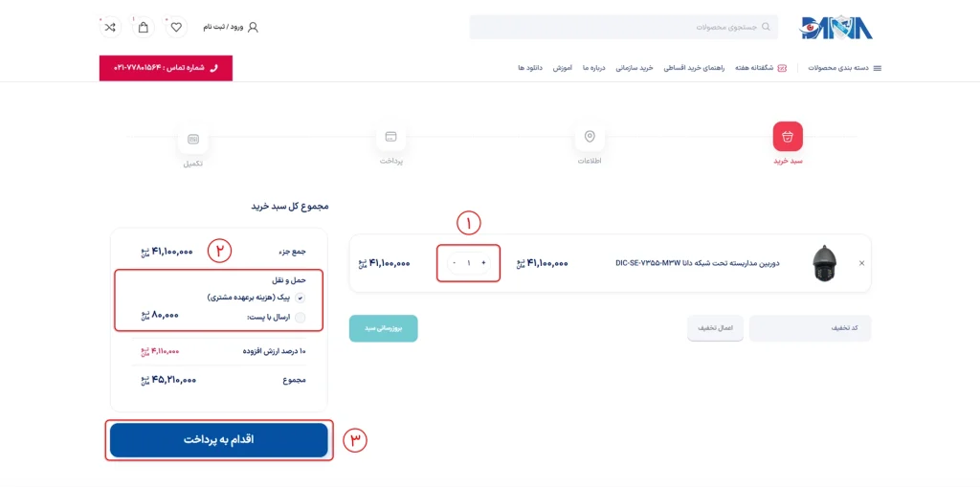Open the shopping bag icon in header
The image size is (980, 487).
(144, 27)
